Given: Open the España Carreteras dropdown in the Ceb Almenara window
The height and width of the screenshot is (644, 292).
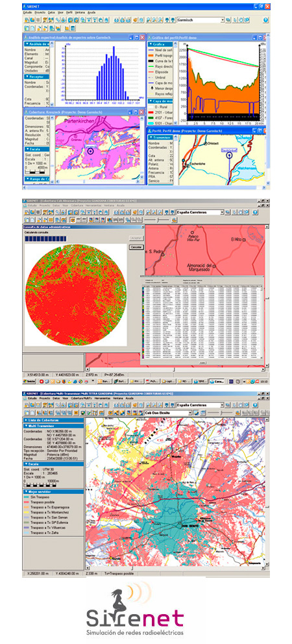Looking at the screenshot, I should pos(222,212).
